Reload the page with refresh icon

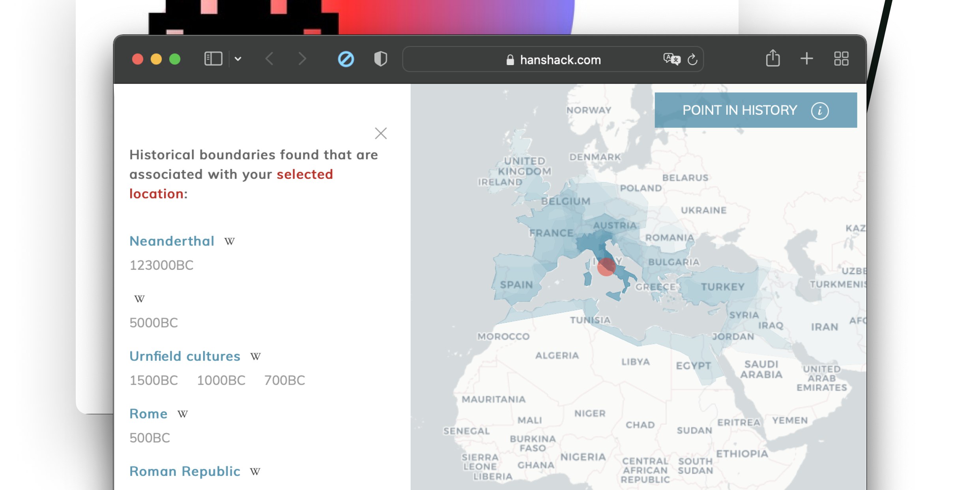click(692, 60)
